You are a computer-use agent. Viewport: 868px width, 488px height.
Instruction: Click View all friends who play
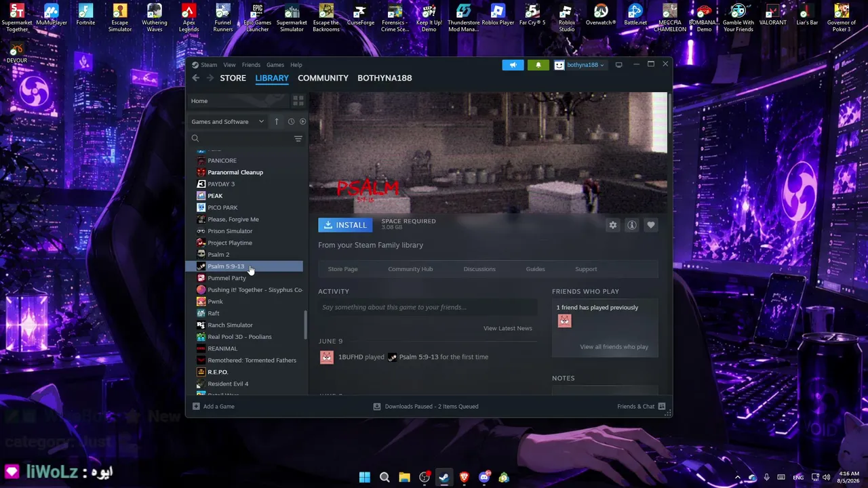[x=614, y=347]
